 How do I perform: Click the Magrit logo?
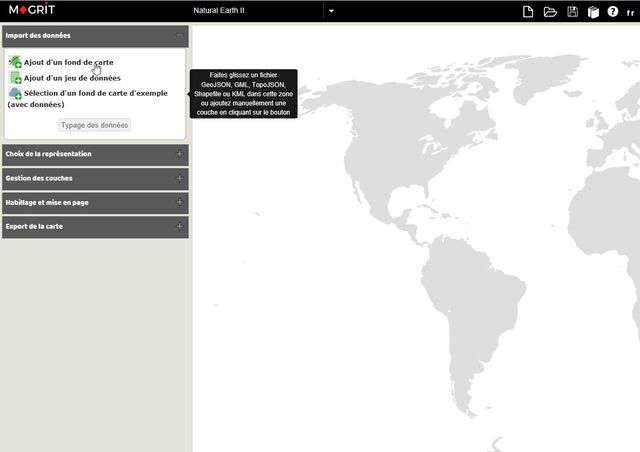[32, 11]
